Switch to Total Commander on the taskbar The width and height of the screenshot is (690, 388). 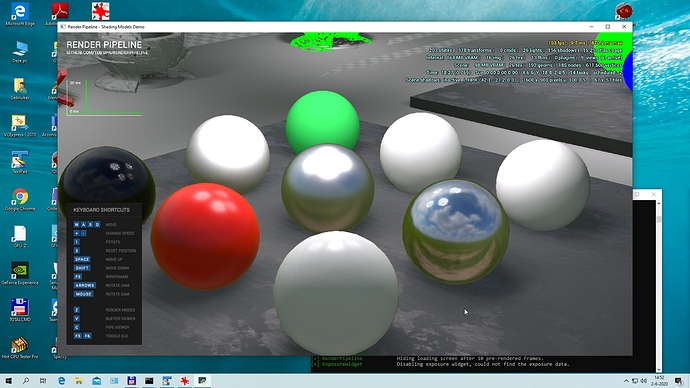131,381
